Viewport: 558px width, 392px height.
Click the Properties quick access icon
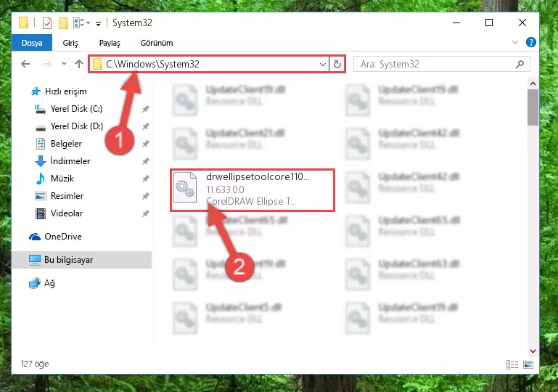point(46,23)
